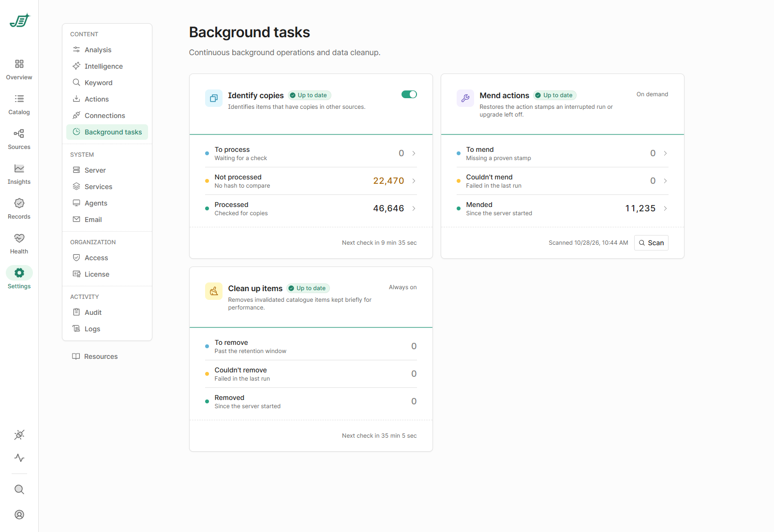This screenshot has width=774, height=532.
Task: Click the Scan button
Action: tap(651, 243)
